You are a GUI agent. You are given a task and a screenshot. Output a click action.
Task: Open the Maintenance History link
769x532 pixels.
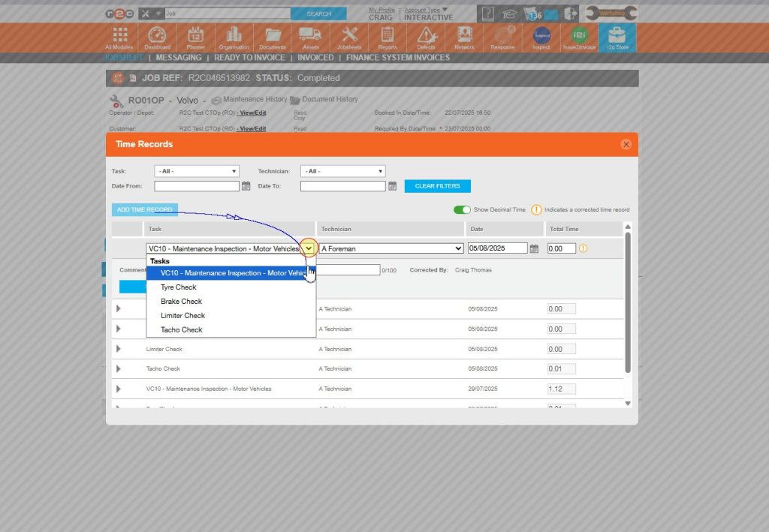(x=255, y=100)
